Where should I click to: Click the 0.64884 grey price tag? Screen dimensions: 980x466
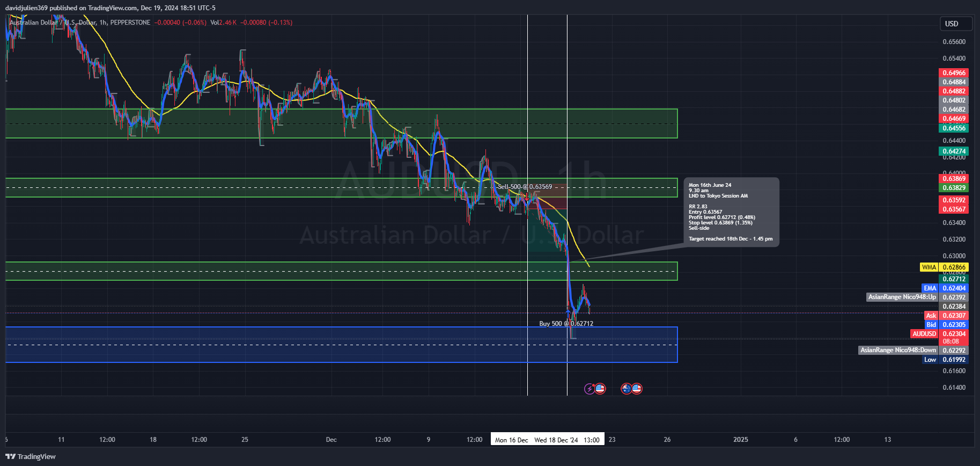point(954,82)
